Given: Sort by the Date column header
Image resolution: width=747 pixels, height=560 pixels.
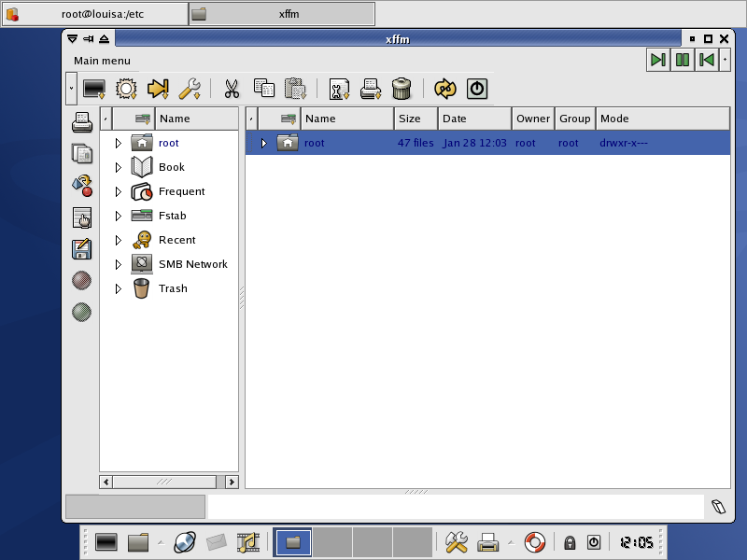Looking at the screenshot, I should 474,119.
